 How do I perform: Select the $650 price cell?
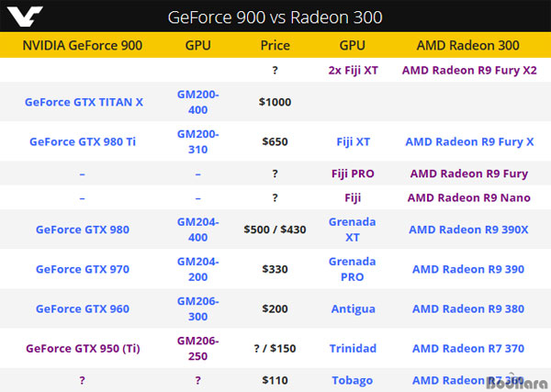point(275,142)
